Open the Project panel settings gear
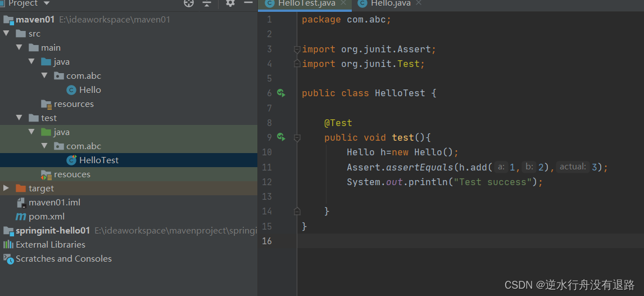This screenshot has height=296, width=644. click(x=230, y=3)
